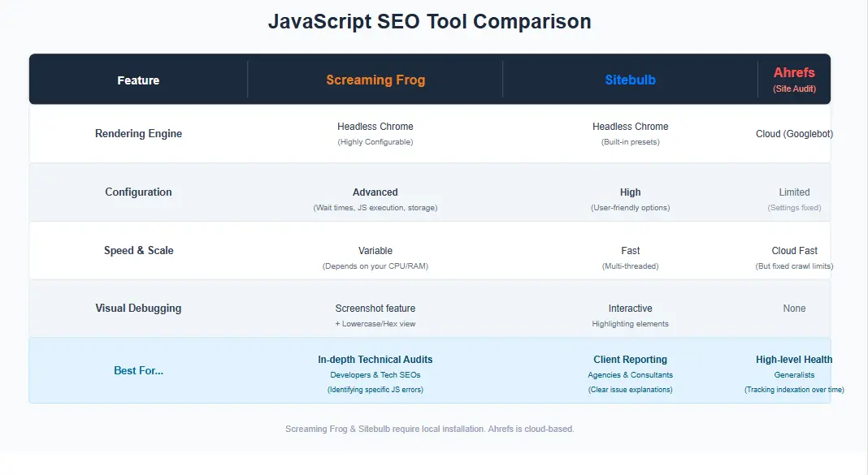Click the Screenshot feature cell
This screenshot has width=868, height=475.
point(375,309)
